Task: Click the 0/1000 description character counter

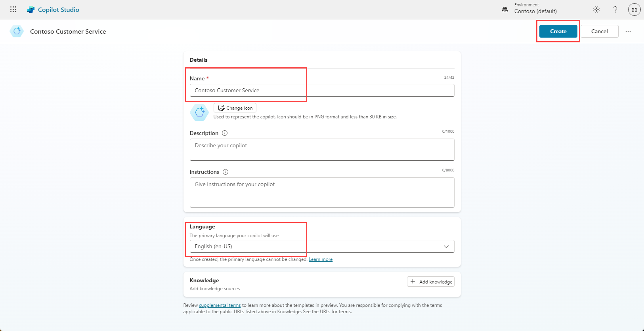Action: click(x=448, y=131)
